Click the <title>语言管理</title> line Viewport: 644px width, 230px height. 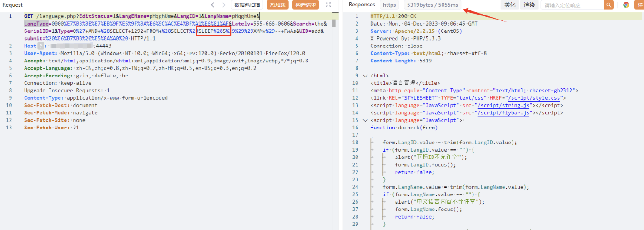(405, 83)
